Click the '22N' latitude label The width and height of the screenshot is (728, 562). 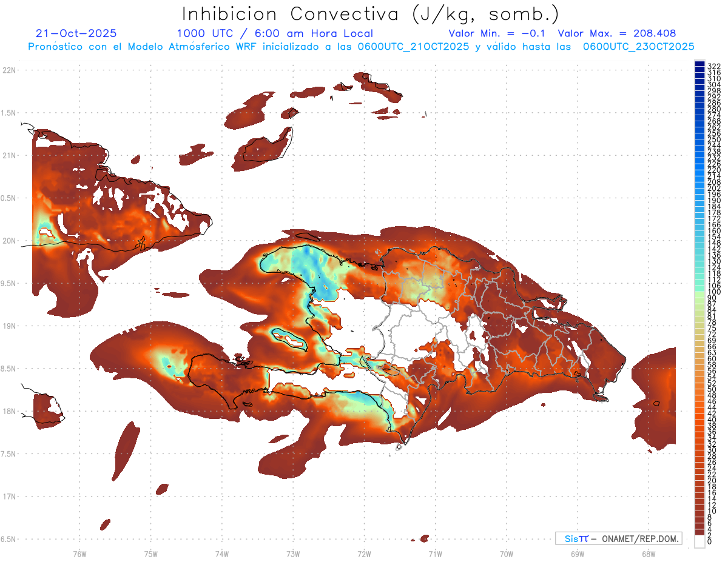[x=8, y=70]
